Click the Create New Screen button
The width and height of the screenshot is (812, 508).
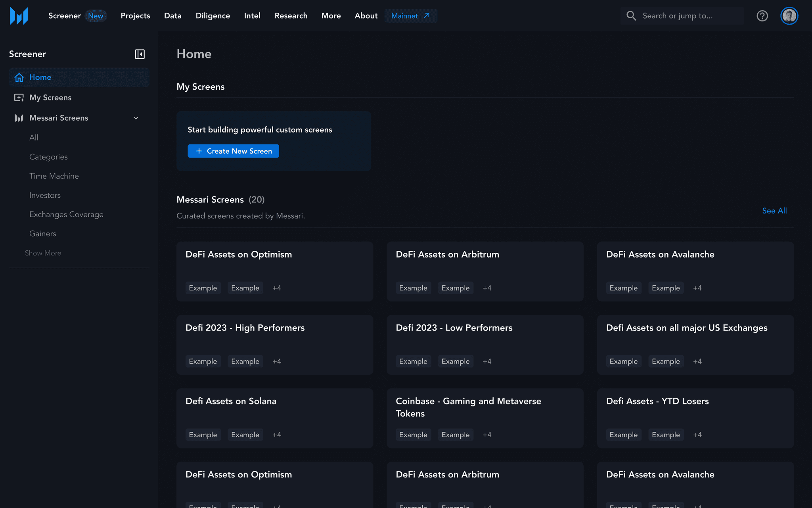tap(233, 151)
